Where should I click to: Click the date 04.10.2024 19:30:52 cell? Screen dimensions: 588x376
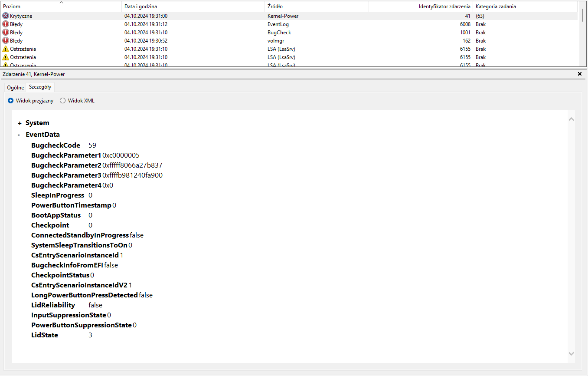click(x=146, y=40)
